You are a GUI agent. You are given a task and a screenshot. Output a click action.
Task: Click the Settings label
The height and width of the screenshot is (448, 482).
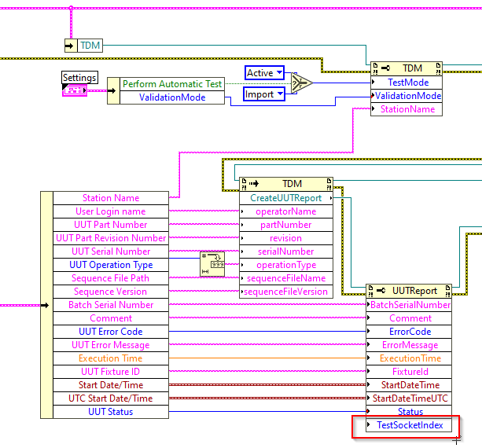click(x=79, y=78)
